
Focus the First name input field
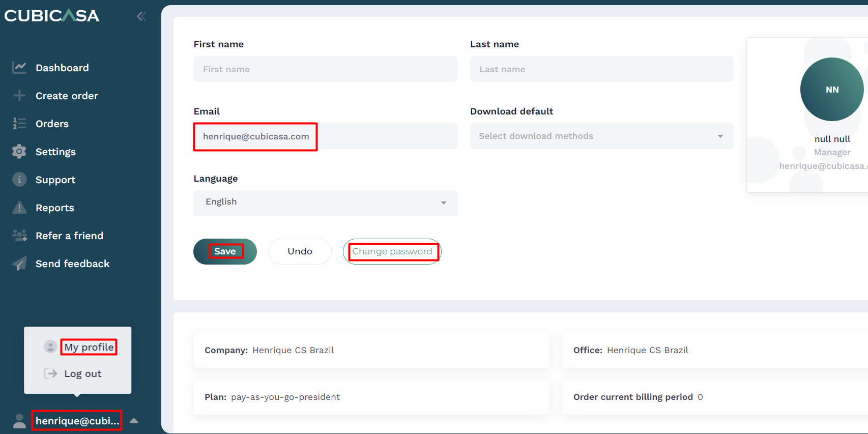pos(325,69)
